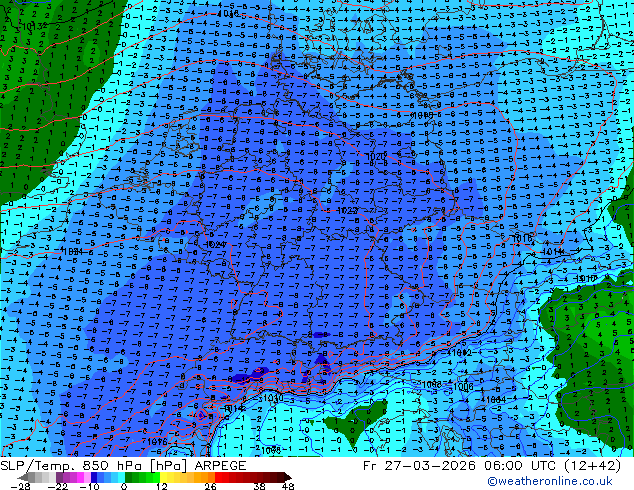Click the 12 legend value
634x490 pixels.
[162, 486]
